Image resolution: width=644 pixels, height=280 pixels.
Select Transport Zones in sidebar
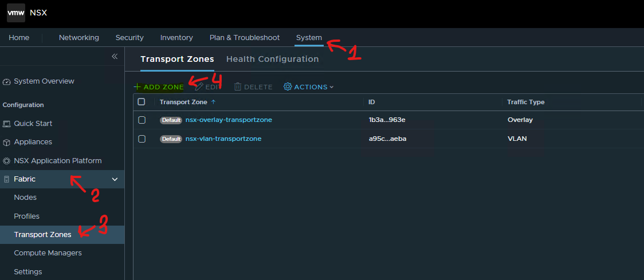(42, 235)
